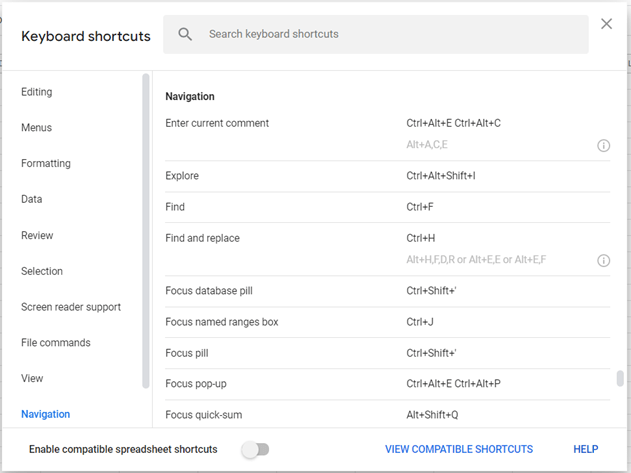Toggle Enable compatible spreadsheet shortcuts switch
This screenshot has height=473, width=631.
(256, 449)
